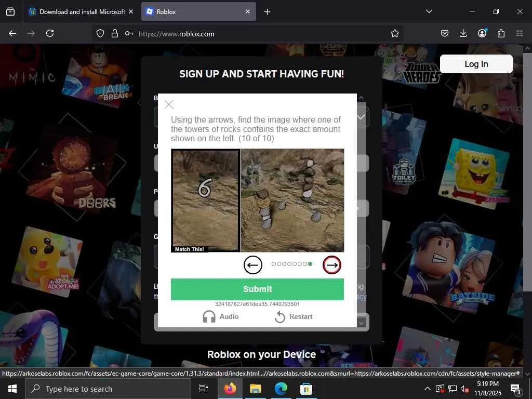Open the security warning tray icon
The width and height of the screenshot is (532, 399).
[x=440, y=389]
